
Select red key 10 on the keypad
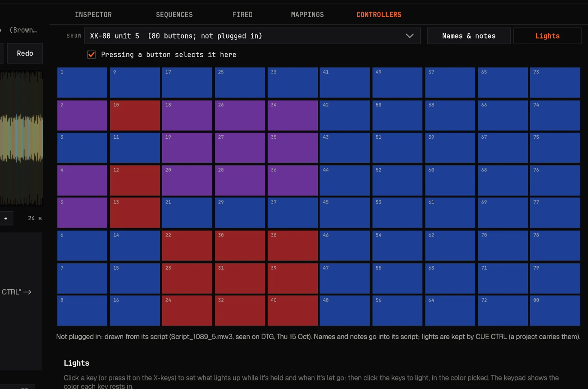(x=135, y=115)
